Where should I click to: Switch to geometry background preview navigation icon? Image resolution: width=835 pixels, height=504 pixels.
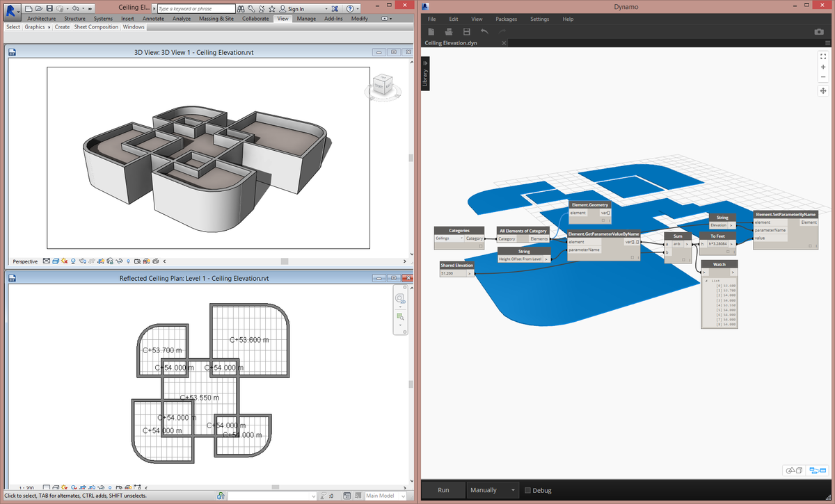pyautogui.click(x=795, y=471)
